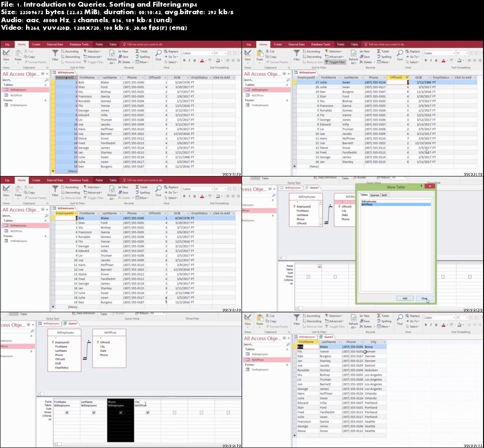Click Paste in the Bob-highlighted frame
The width and height of the screenshot is (484, 448).
[18, 192]
